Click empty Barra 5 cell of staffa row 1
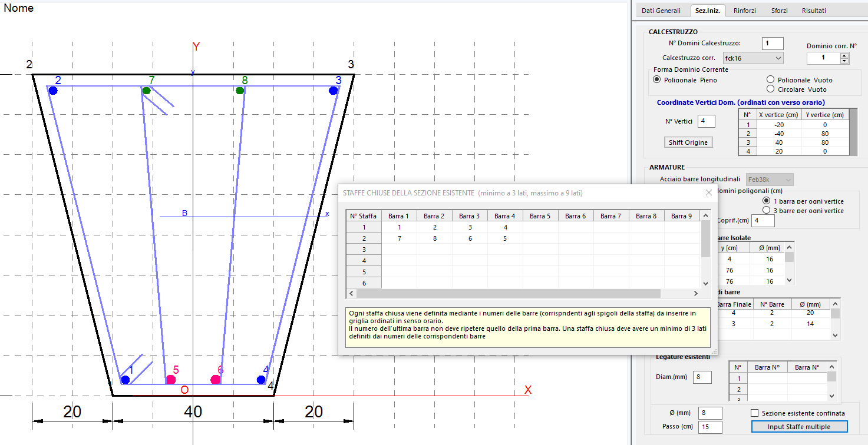 tap(540, 227)
